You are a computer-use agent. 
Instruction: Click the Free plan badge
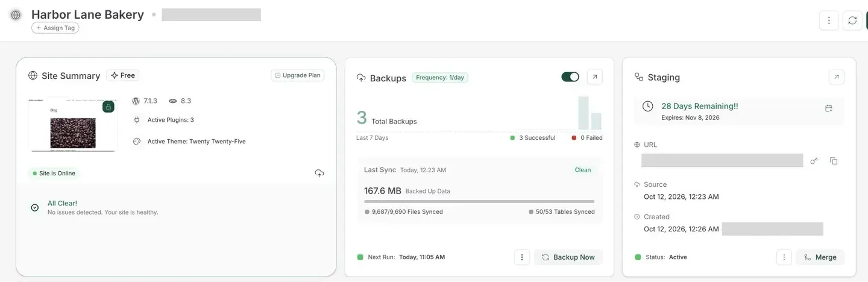click(123, 75)
